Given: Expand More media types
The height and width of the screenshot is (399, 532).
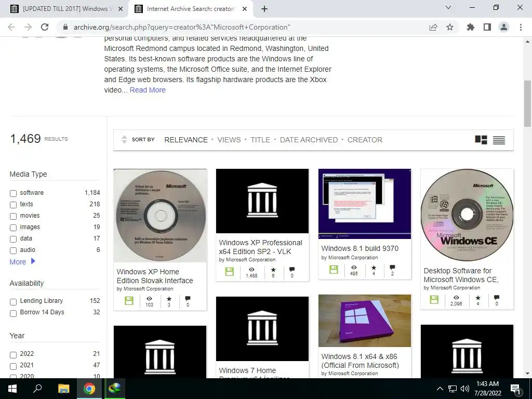Looking at the screenshot, I should point(22,262).
